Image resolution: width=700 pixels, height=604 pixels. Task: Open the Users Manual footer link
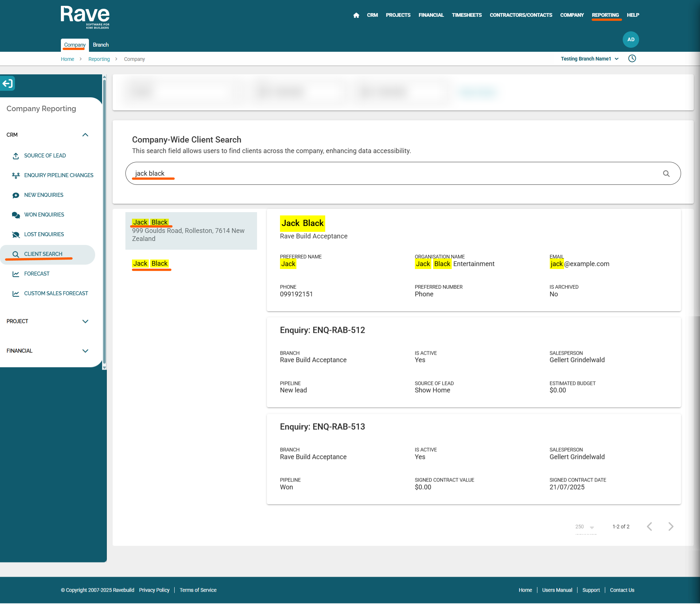click(557, 590)
